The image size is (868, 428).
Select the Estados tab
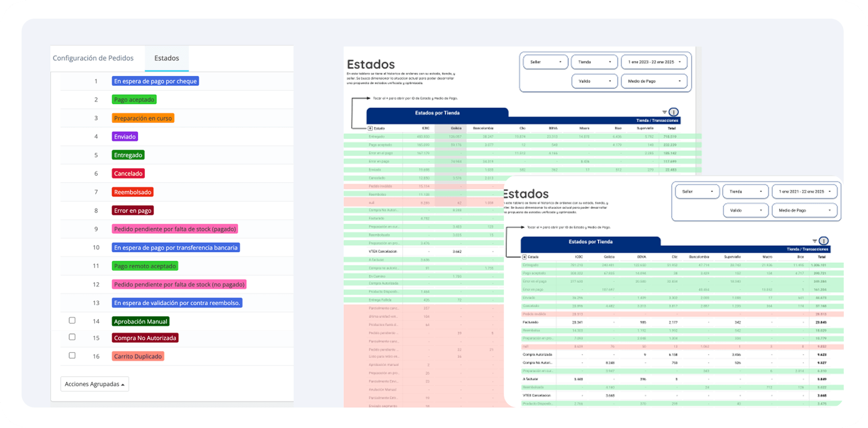pos(166,58)
